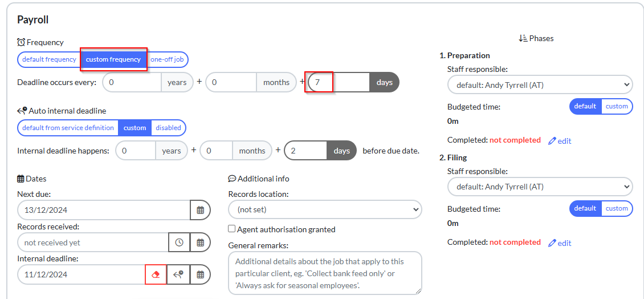Switch Preparation budgeted time to custom

click(617, 106)
